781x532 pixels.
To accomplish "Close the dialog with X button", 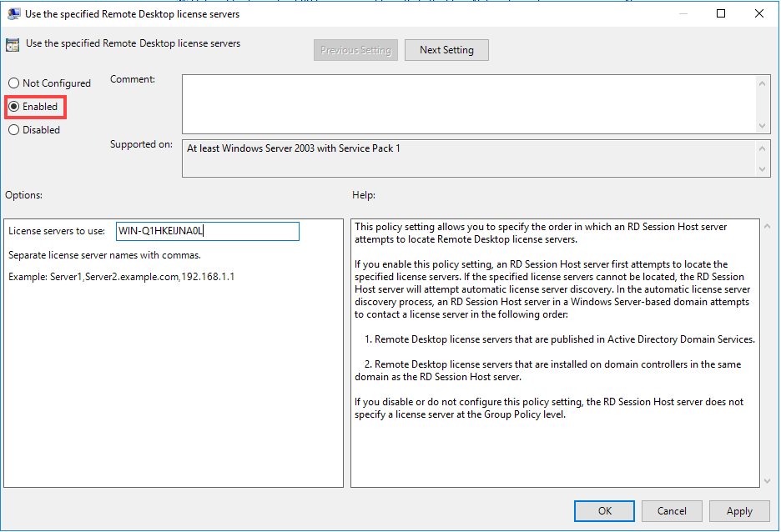I will [759, 14].
